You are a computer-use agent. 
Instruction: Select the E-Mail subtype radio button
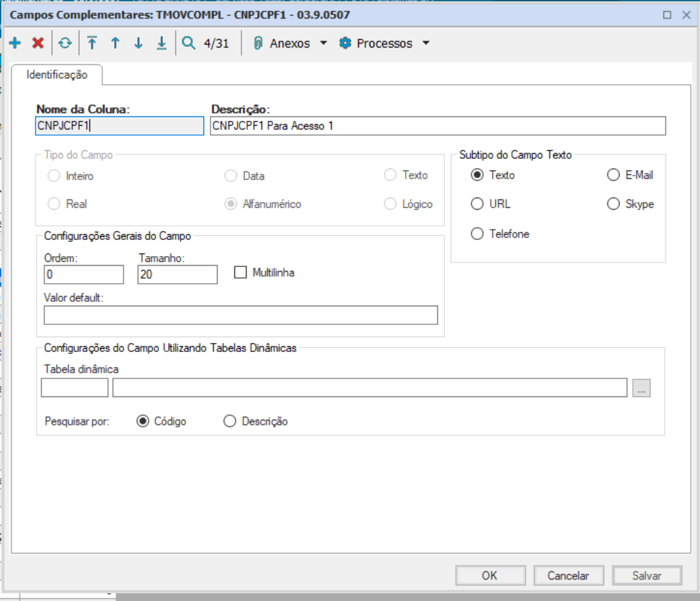tap(613, 175)
